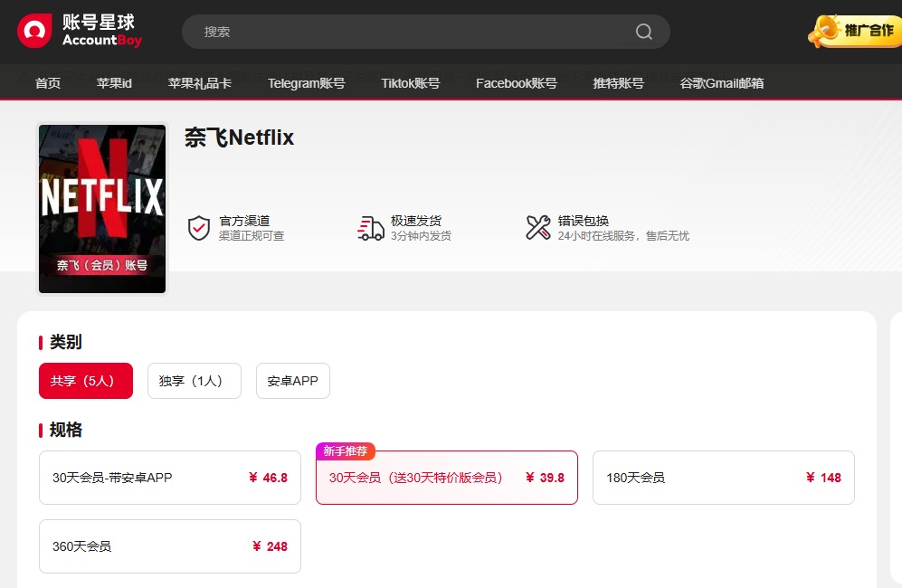Click the official channel shield icon
Screen dimensions: 902x588
(199, 228)
